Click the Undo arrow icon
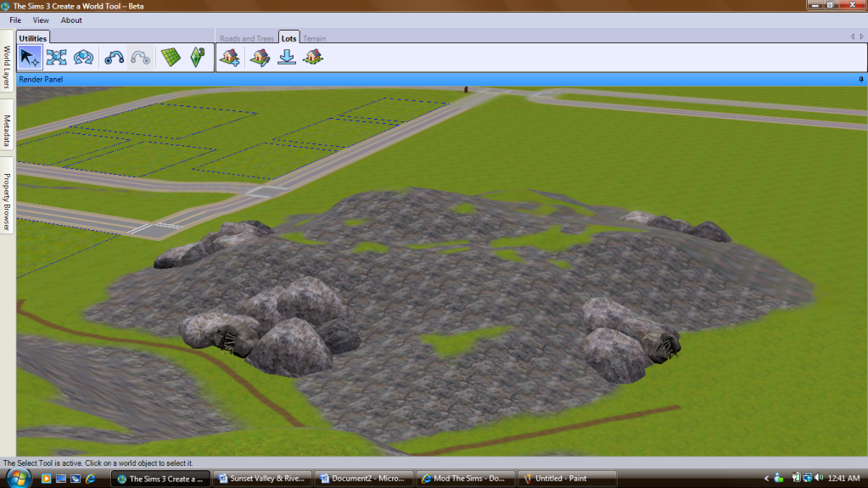 click(x=114, y=58)
